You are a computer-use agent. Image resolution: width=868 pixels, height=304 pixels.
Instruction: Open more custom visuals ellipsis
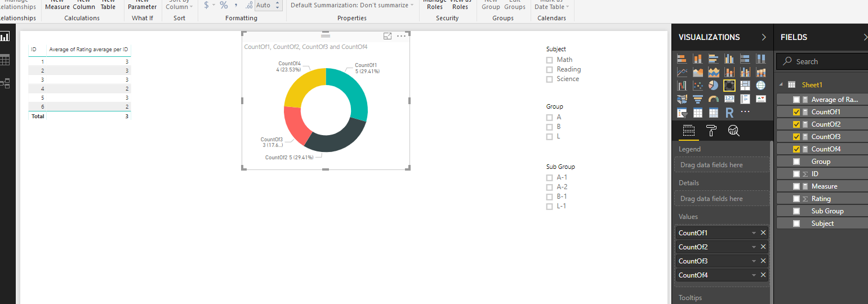tap(745, 113)
